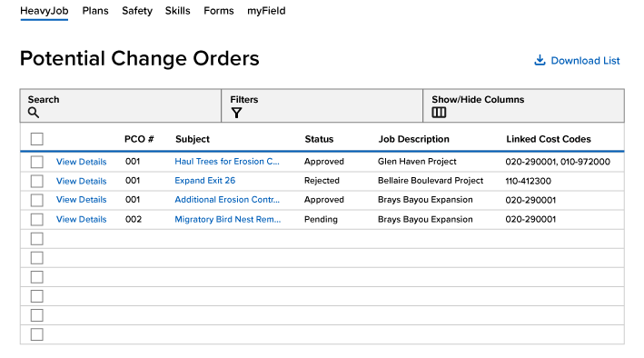Open the Expand Exit 26 subject link
The height and width of the screenshot is (358, 644).
tap(205, 181)
